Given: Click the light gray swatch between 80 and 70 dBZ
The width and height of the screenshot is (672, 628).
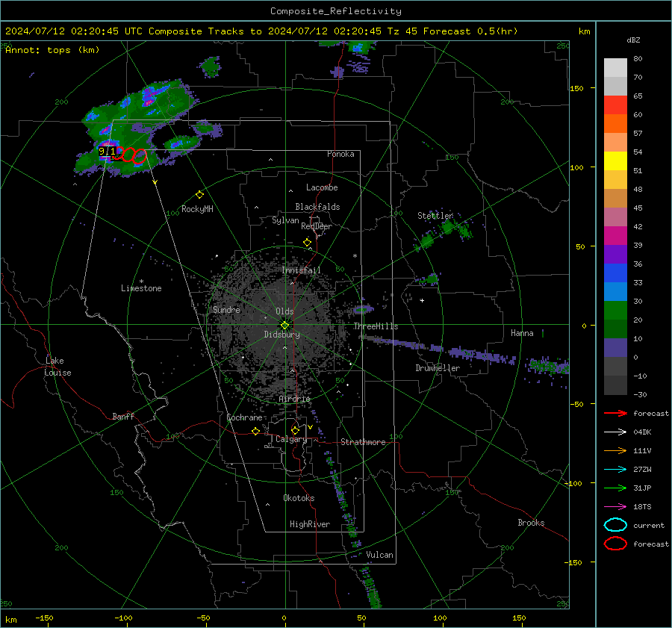Looking at the screenshot, I should click(615, 68).
